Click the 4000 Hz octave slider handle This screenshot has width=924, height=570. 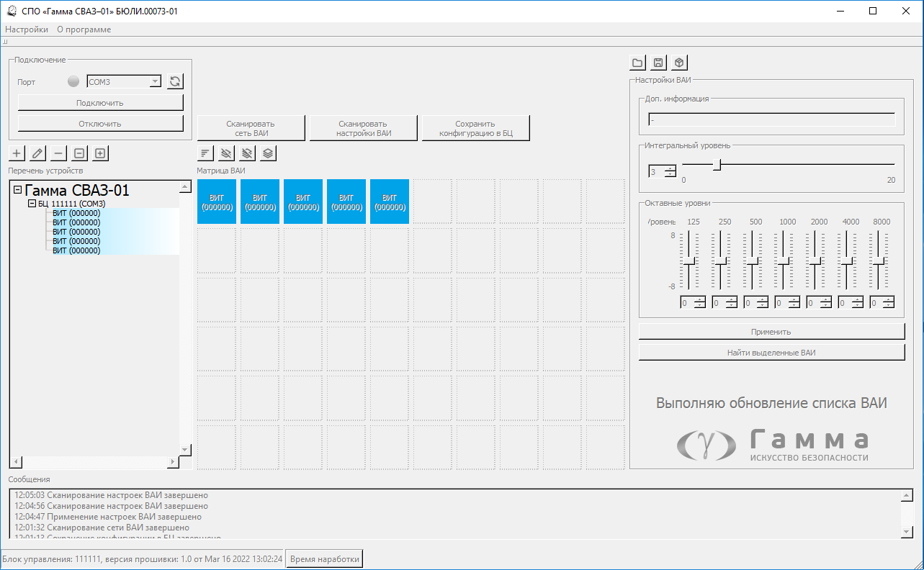pos(847,261)
